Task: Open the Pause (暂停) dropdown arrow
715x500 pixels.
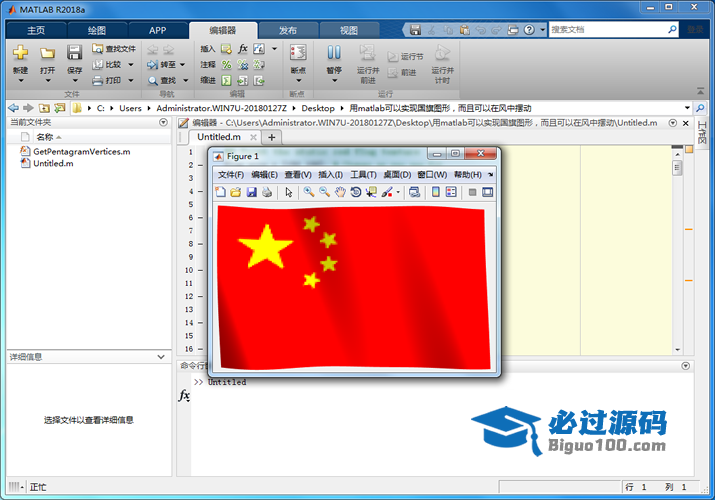Action: pyautogui.click(x=334, y=81)
